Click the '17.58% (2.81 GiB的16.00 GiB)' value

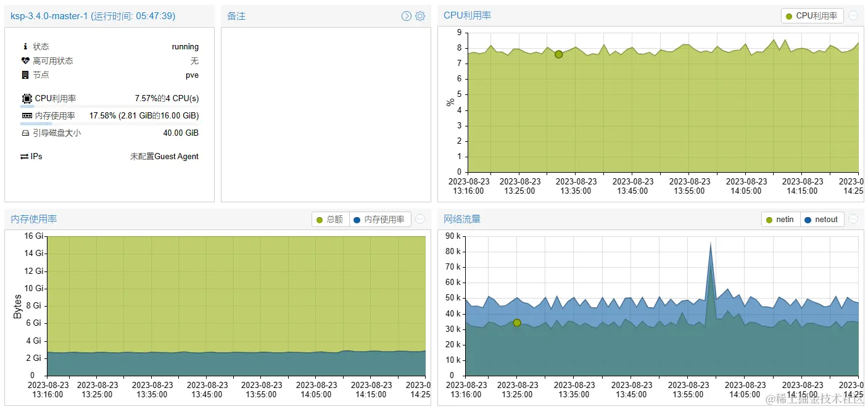[144, 115]
